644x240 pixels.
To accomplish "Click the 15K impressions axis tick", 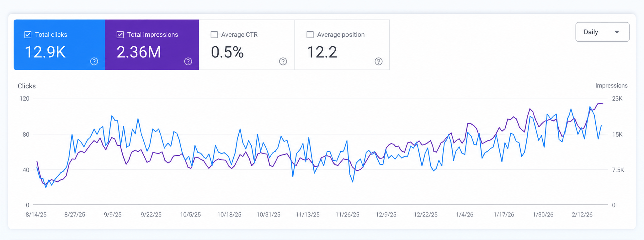I will 617,135.
